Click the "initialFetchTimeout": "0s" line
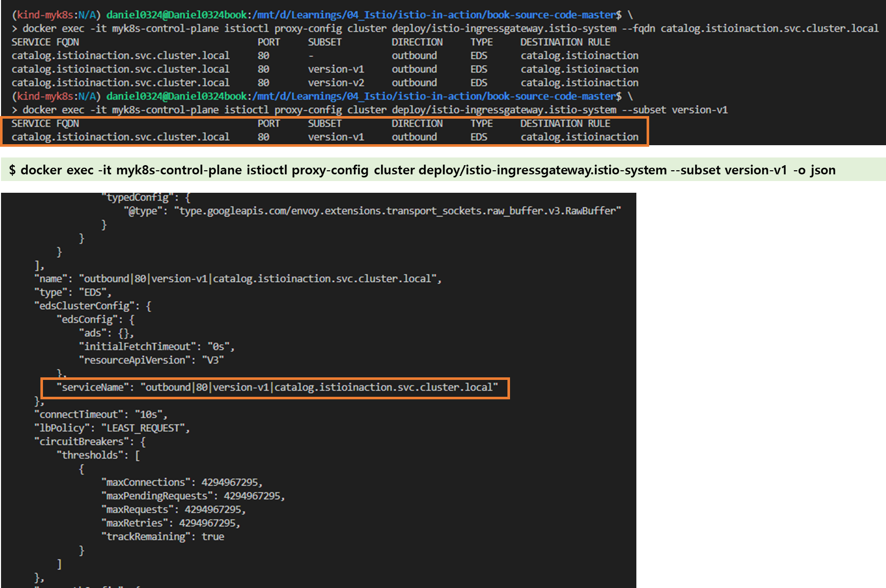 tap(157, 347)
